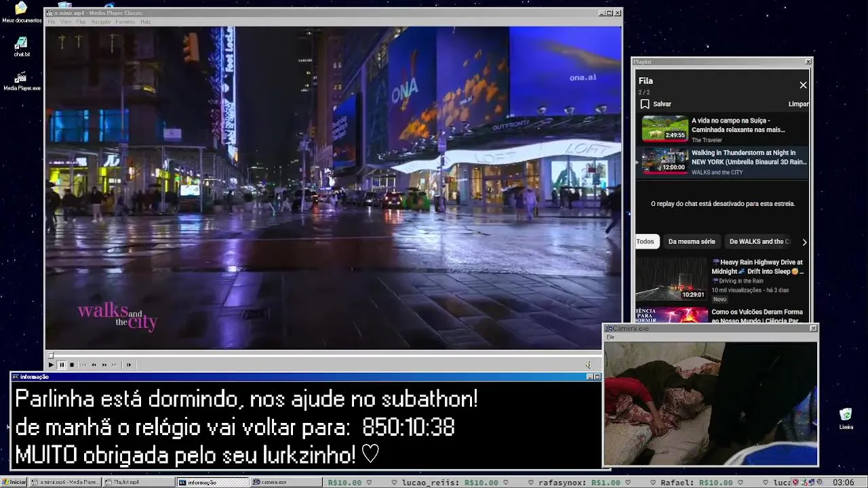Image resolution: width=868 pixels, height=488 pixels.
Task: Click the informação window title bar icon
Action: 16,377
